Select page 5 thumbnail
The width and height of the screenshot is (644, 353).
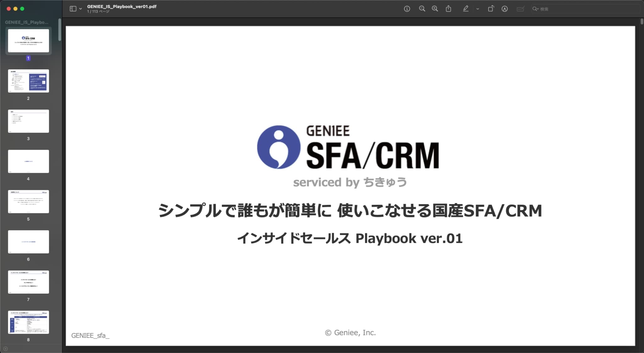pos(28,202)
